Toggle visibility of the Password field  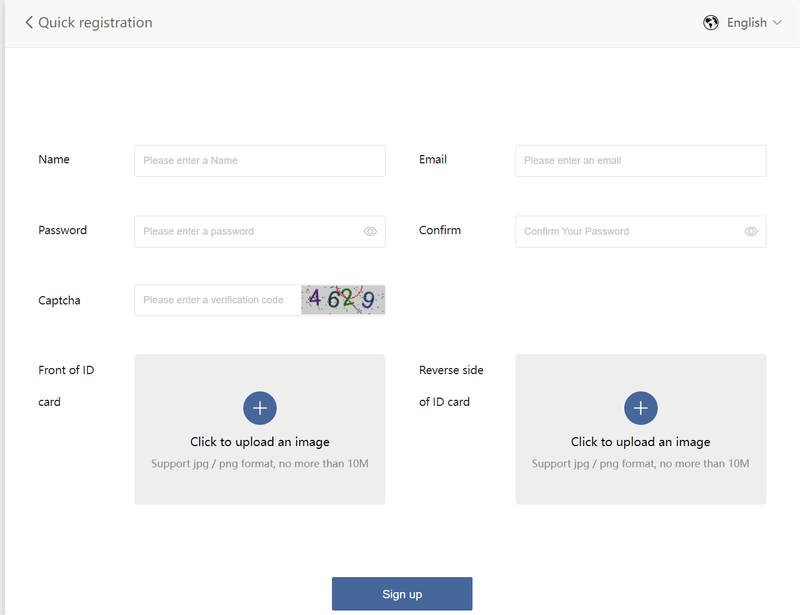(x=370, y=232)
